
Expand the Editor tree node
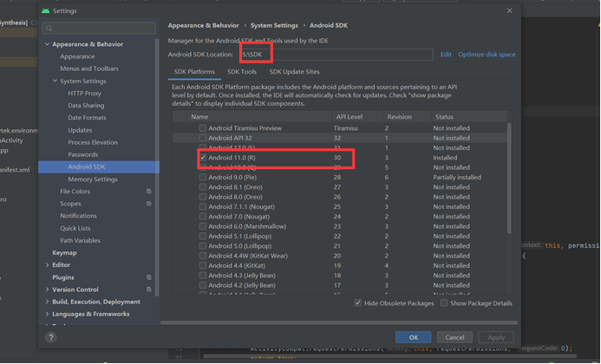(x=47, y=264)
